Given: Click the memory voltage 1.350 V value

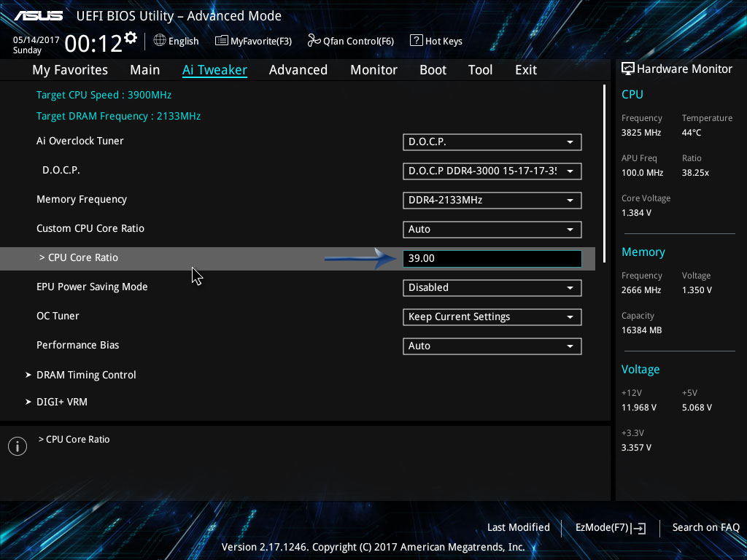Looking at the screenshot, I should [697, 290].
